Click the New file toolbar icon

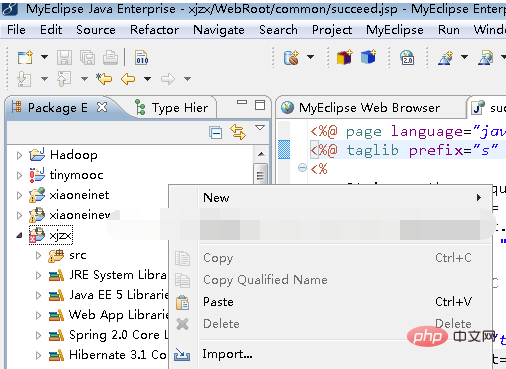[25, 57]
